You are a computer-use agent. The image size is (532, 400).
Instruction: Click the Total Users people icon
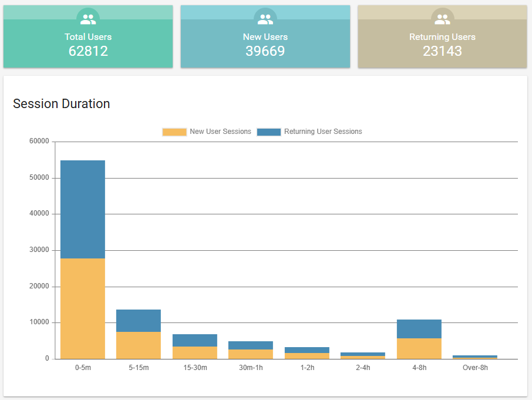pos(88,19)
